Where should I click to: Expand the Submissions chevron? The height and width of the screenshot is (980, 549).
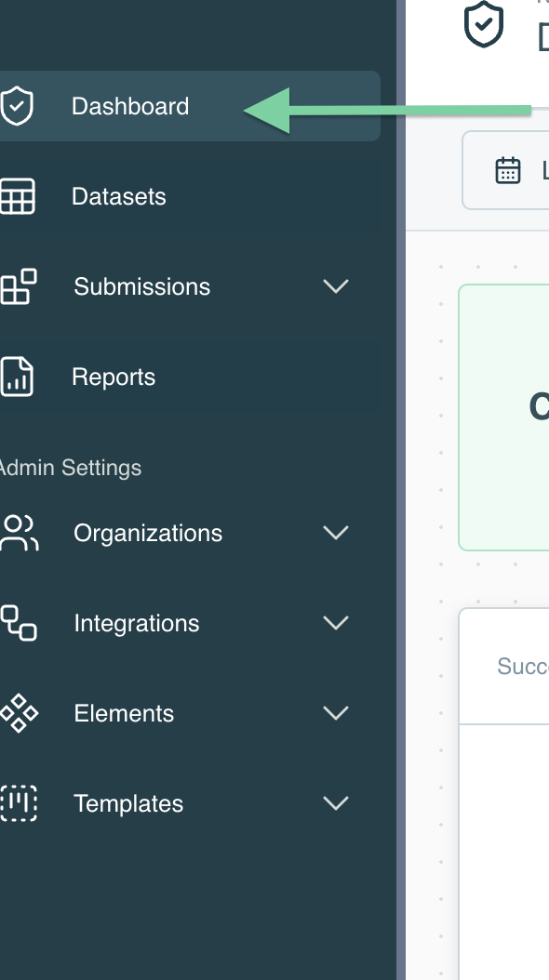coord(336,286)
